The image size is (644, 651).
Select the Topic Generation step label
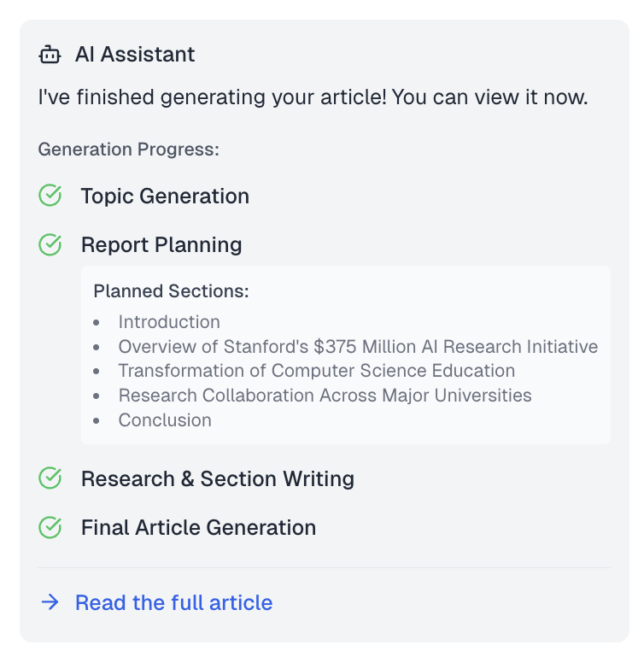pyautogui.click(x=165, y=196)
